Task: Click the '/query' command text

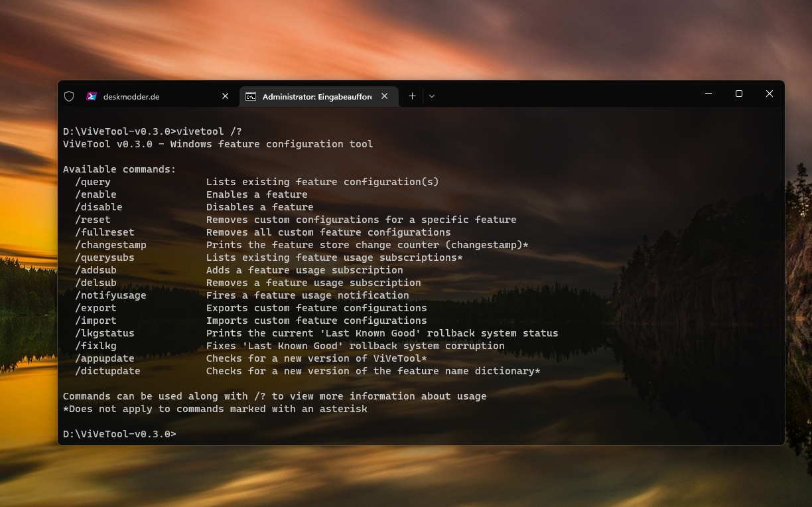Action: click(93, 182)
